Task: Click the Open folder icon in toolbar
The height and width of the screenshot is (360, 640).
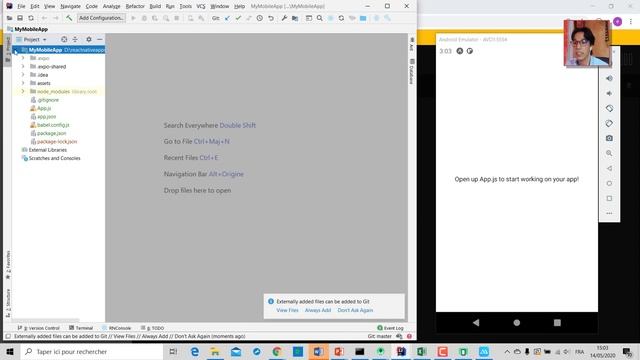Action: [9, 18]
